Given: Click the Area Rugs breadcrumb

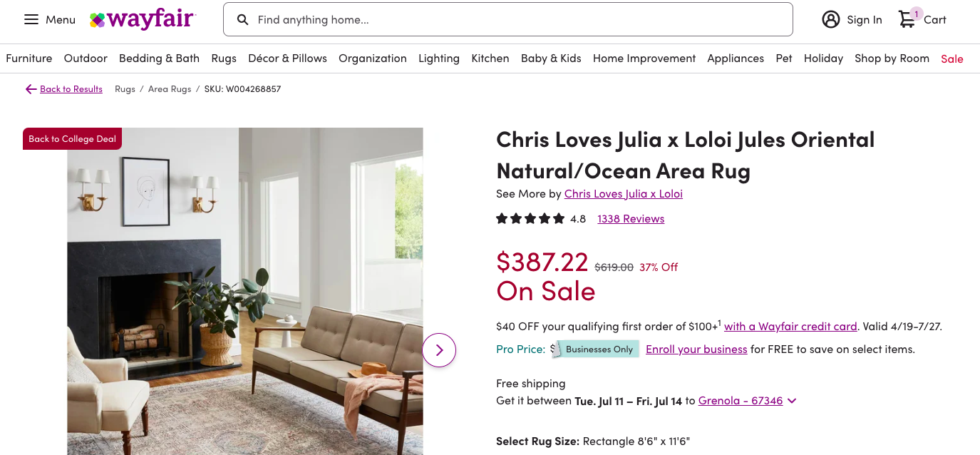Looking at the screenshot, I should click(x=170, y=89).
